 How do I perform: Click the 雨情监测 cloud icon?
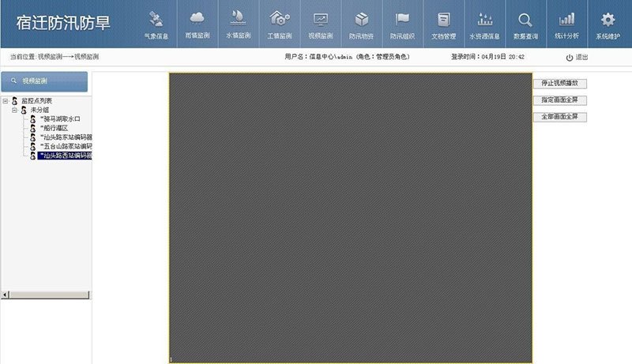(196, 19)
